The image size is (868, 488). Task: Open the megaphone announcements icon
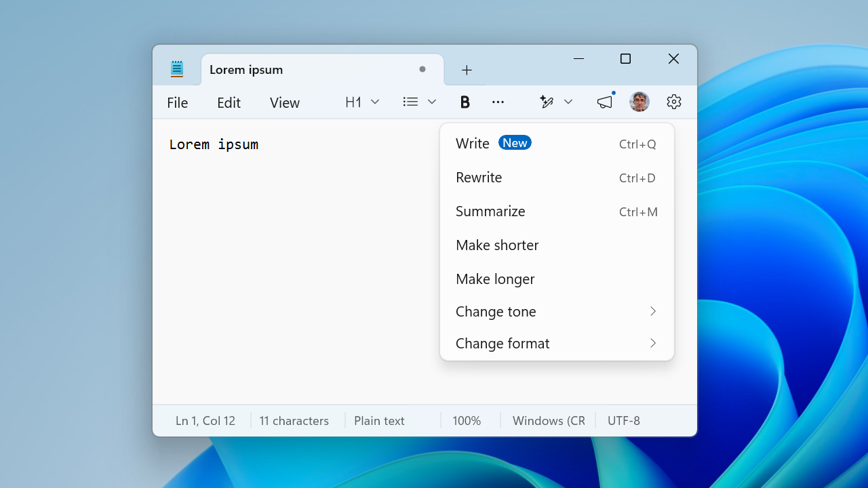click(x=605, y=102)
